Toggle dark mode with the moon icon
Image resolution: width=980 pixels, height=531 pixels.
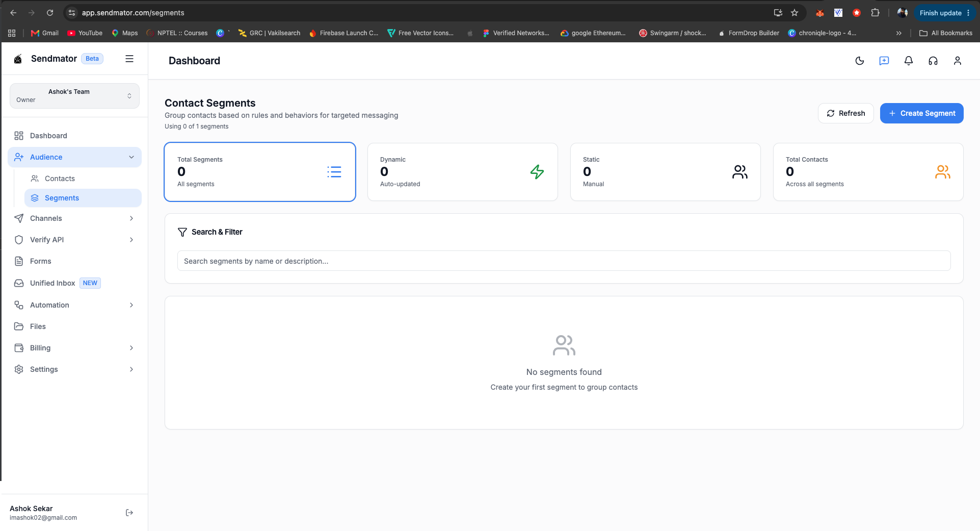(x=860, y=61)
